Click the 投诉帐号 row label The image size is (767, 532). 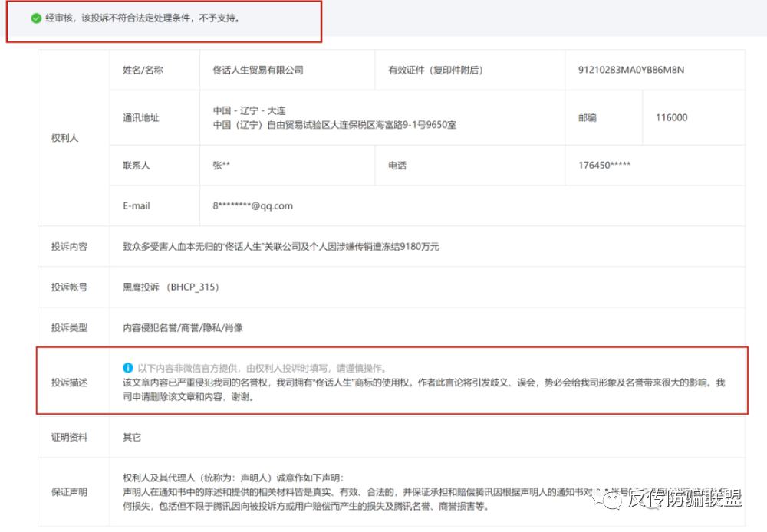pyautogui.click(x=69, y=287)
